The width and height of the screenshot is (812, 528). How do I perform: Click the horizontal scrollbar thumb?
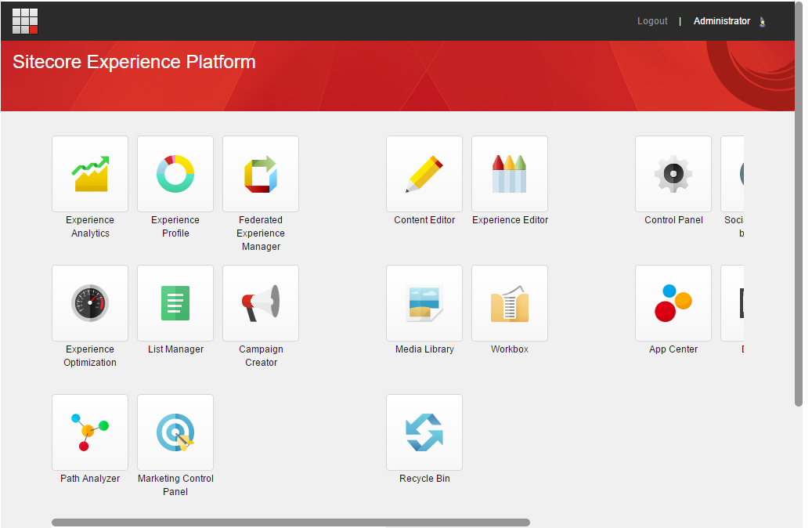[x=291, y=523]
